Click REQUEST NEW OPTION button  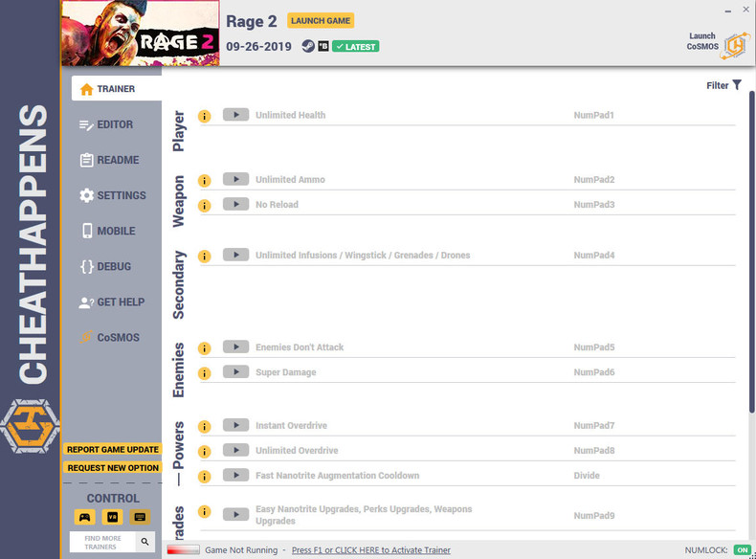[x=113, y=468]
